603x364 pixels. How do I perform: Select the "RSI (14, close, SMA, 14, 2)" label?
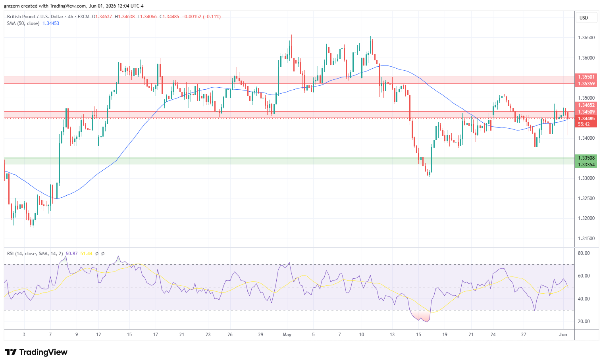click(x=35, y=253)
